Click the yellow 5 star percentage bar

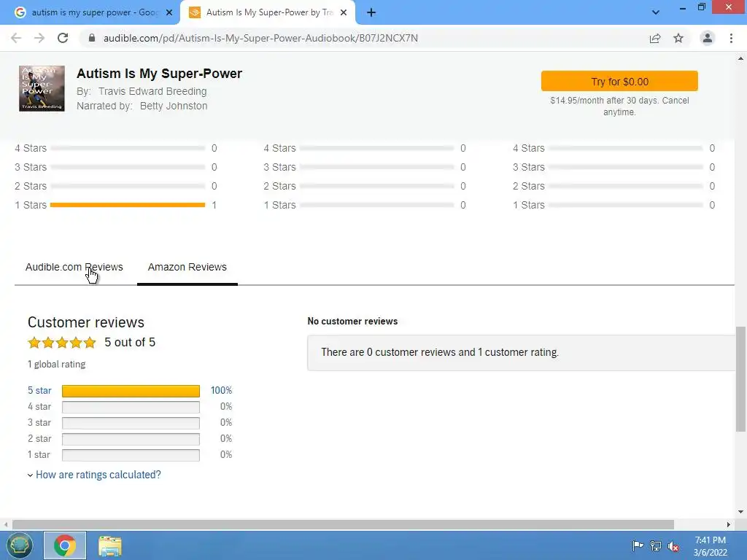click(x=131, y=391)
